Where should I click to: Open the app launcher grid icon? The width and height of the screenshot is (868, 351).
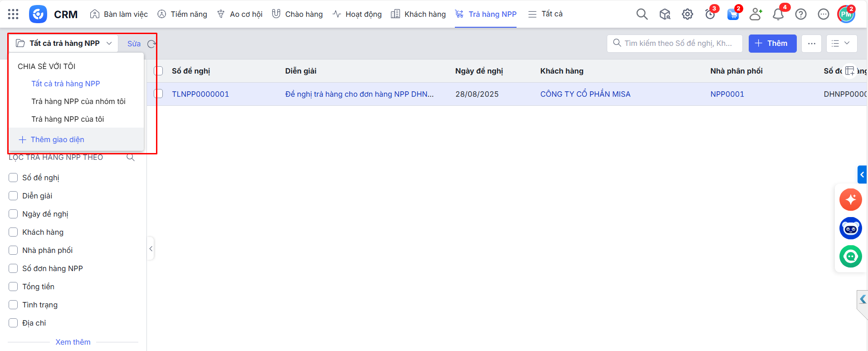[13, 14]
